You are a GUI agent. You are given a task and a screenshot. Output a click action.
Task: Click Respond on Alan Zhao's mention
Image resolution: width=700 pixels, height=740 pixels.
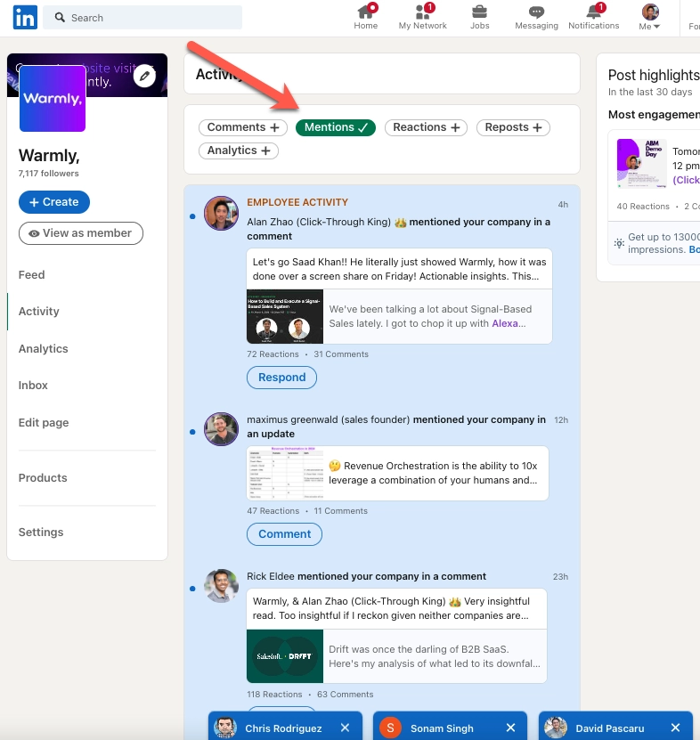pos(281,378)
